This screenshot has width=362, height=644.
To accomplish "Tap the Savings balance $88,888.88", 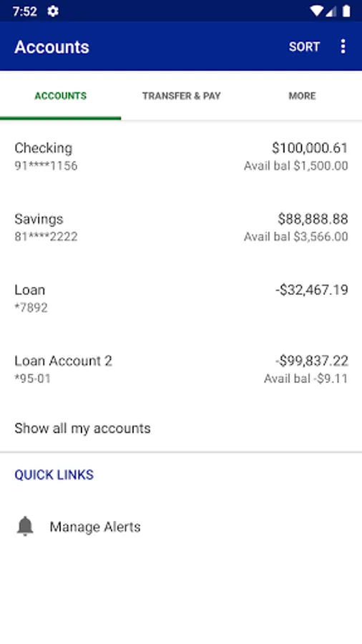I will tap(313, 219).
